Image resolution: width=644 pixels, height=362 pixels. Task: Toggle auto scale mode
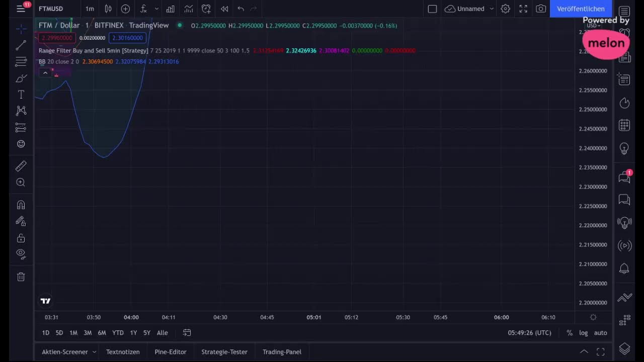(601, 333)
